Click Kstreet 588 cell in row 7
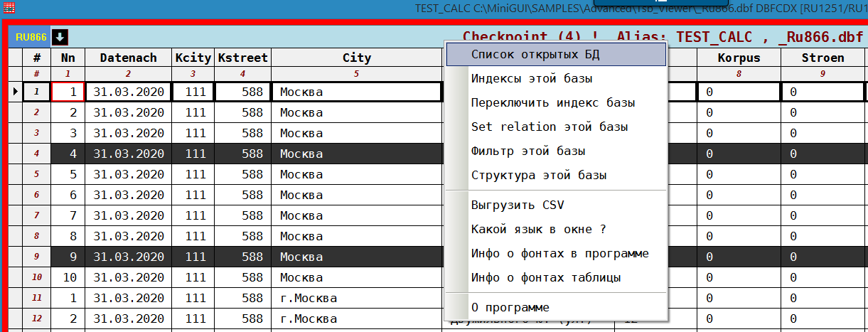The width and height of the screenshot is (868, 332). [242, 215]
